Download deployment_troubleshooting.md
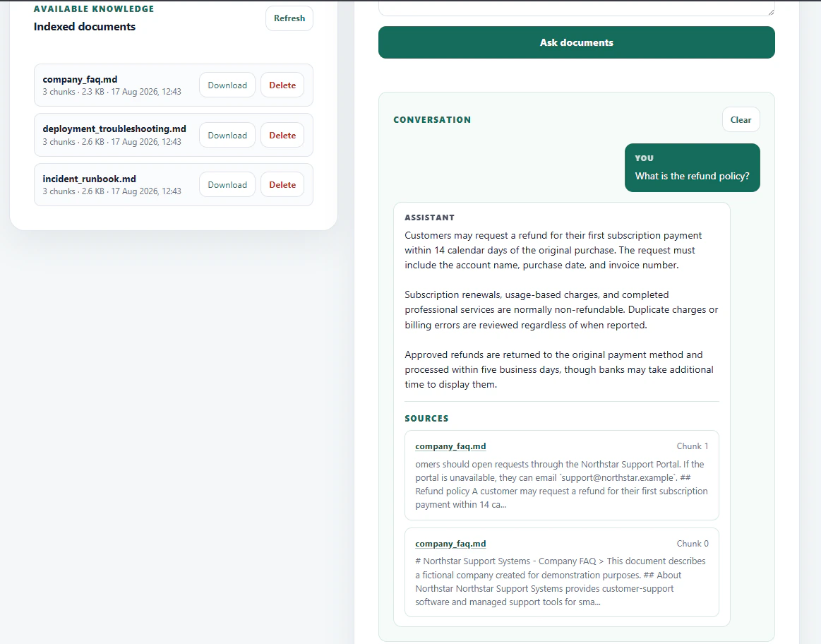This screenshot has height=644, width=821. point(227,135)
